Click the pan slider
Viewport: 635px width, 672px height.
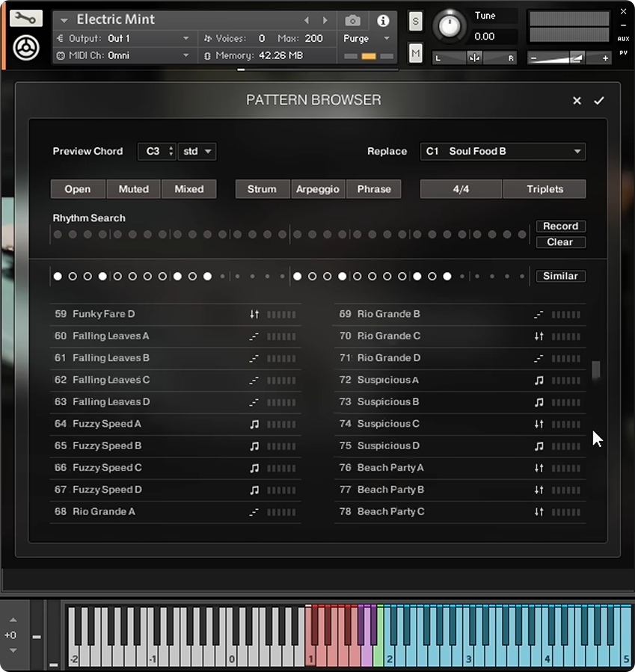tap(474, 58)
